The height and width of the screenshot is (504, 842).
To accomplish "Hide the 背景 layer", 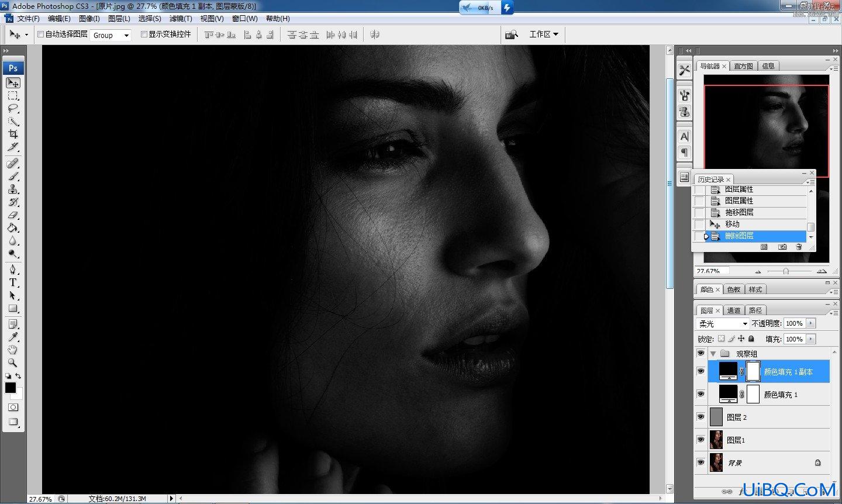I will pyautogui.click(x=700, y=462).
